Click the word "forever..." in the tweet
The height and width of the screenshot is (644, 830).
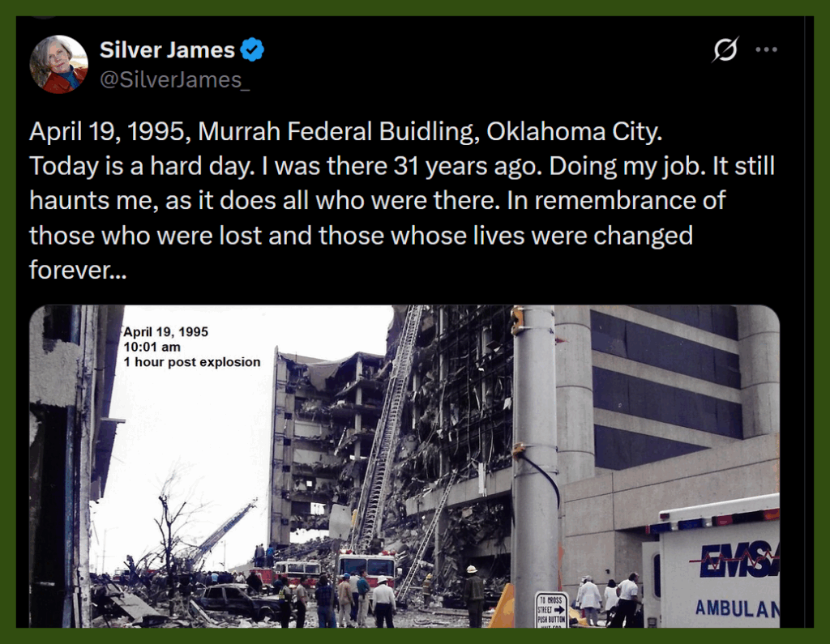78,270
